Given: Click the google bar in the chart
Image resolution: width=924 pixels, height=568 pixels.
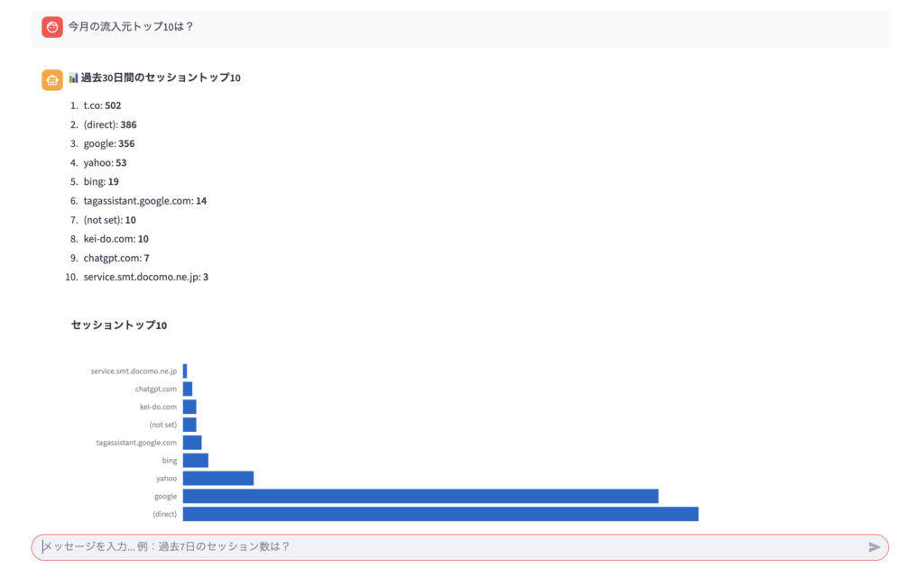Looking at the screenshot, I should (x=420, y=496).
